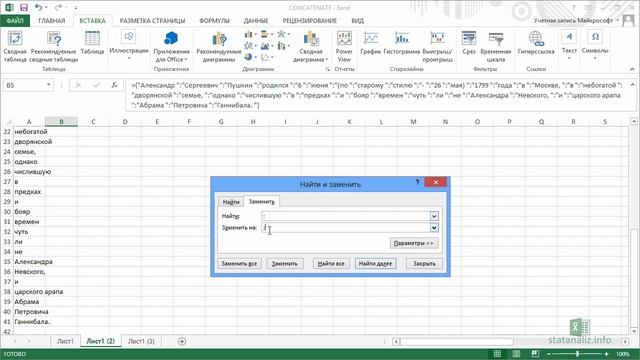Customize the Quick Access Toolbar dropdown
This screenshot has height=360, width=640.
[x=76, y=7]
